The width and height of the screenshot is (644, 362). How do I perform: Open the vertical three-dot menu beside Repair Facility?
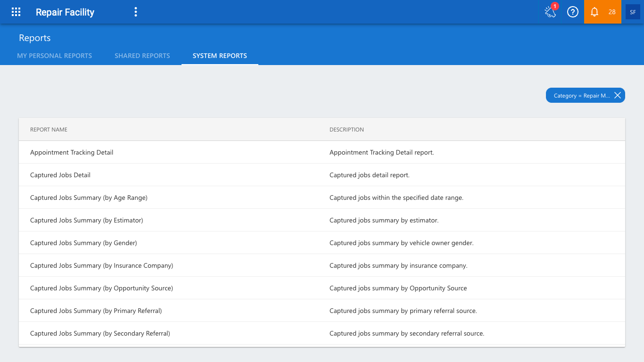coord(136,12)
